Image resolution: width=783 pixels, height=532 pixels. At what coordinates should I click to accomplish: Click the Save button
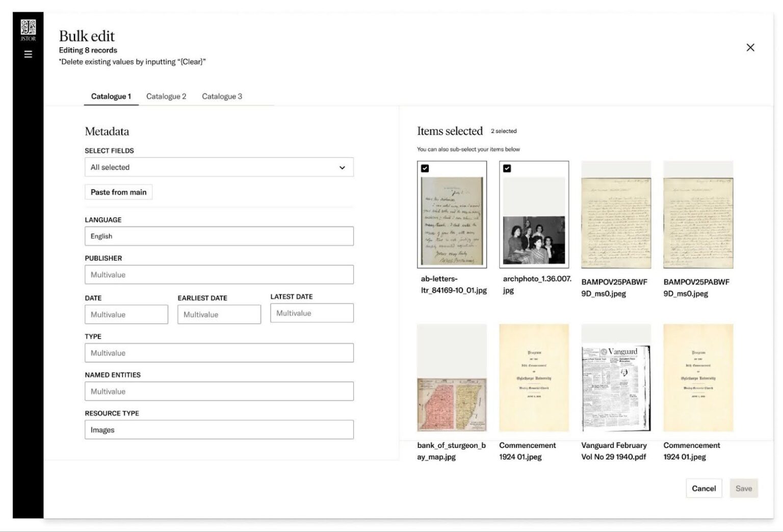744,488
